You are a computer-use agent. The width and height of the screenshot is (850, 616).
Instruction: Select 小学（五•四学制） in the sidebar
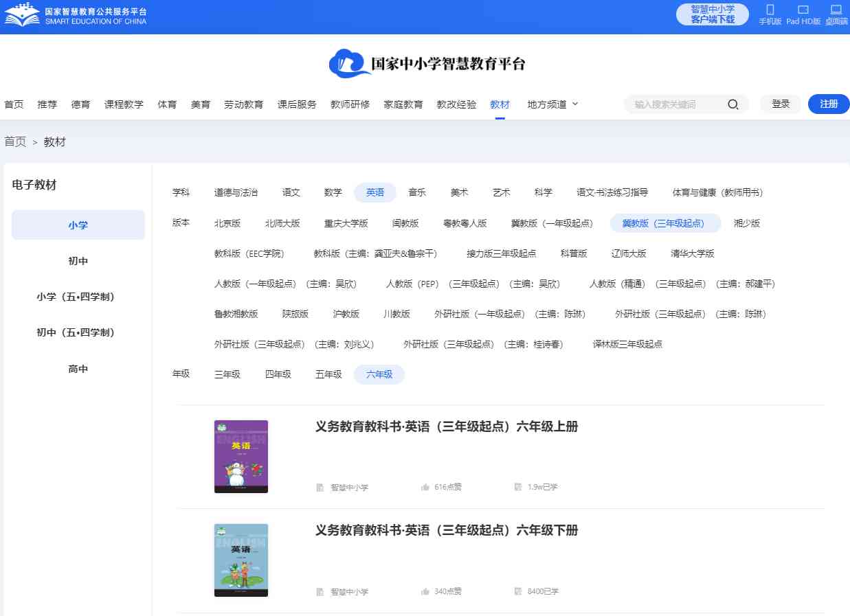(x=78, y=297)
